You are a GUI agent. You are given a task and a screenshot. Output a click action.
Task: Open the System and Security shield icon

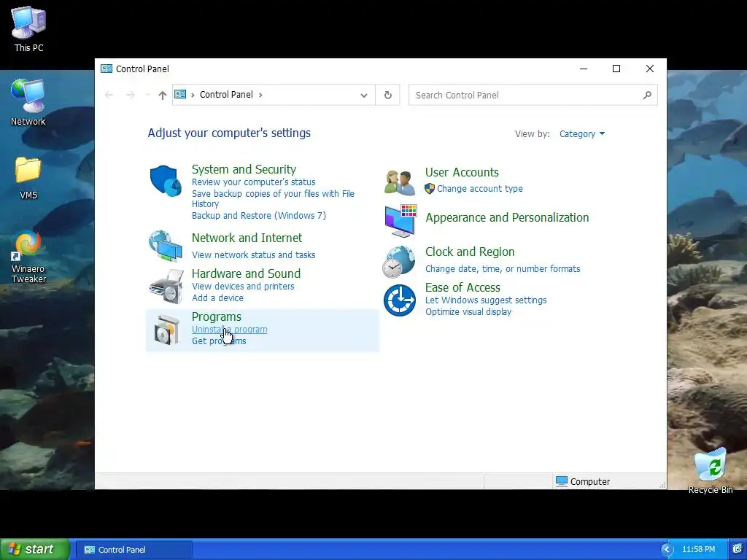pos(166,181)
